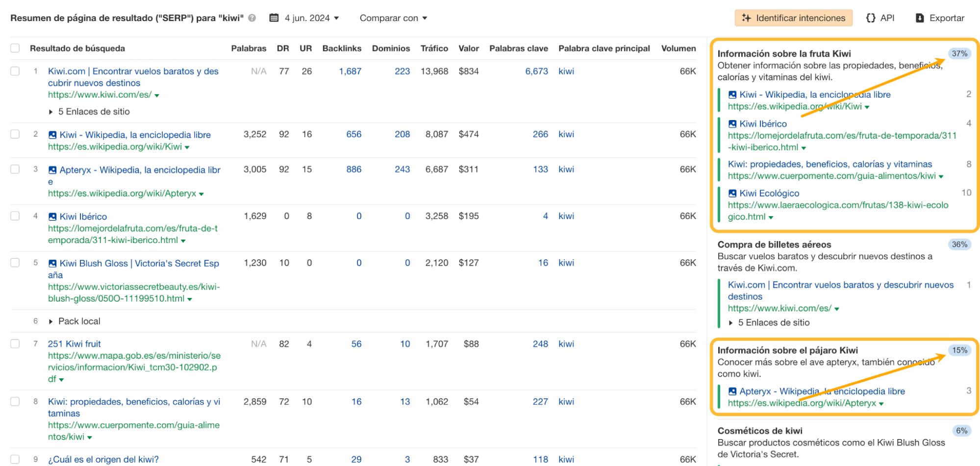This screenshot has width=980, height=466.
Task: Click the API braces icon
Action: click(x=871, y=18)
